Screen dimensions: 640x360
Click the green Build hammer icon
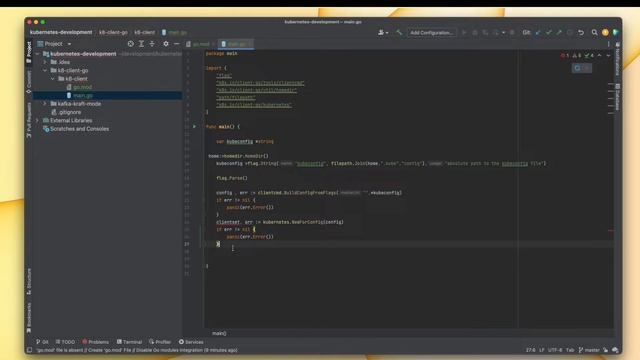click(399, 32)
